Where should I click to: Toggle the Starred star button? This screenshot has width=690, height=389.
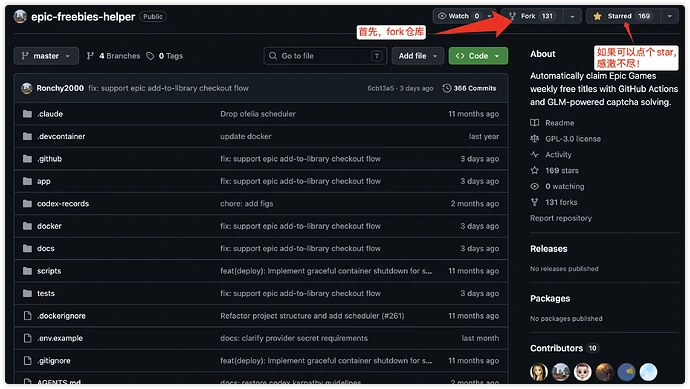(623, 16)
